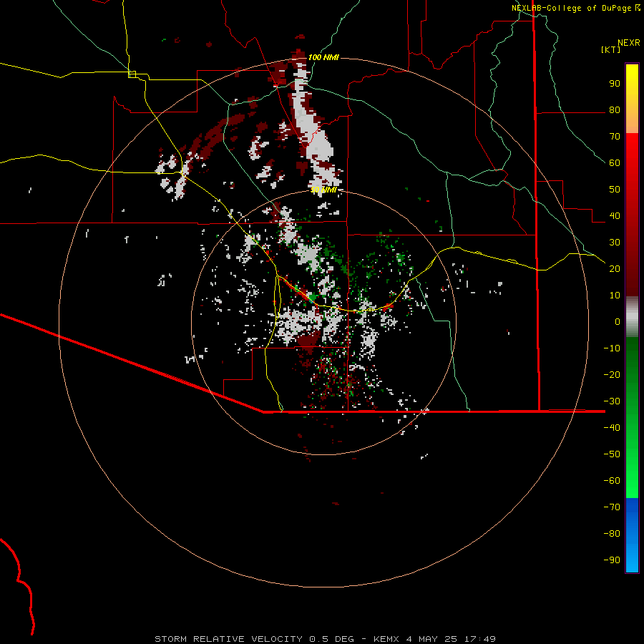Screen dimensions: 644x644
Task: Click the -90 value on the velocity scale
Action: (x=612, y=560)
